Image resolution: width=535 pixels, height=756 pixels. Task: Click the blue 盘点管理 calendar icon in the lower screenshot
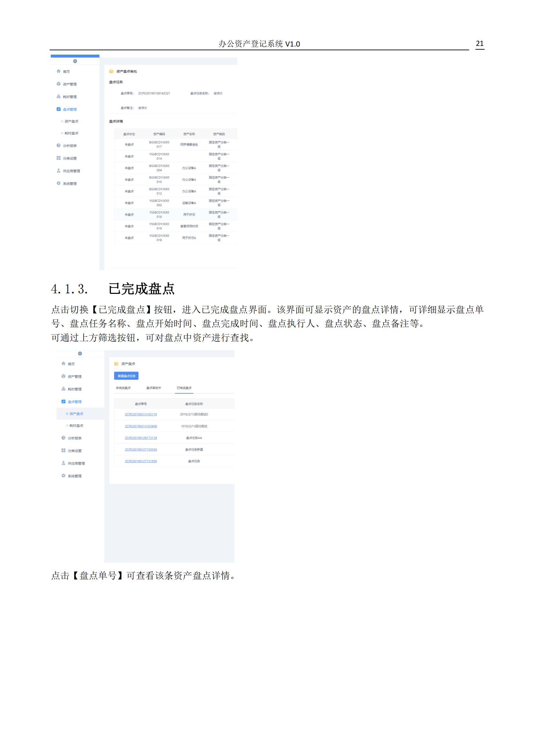point(63,401)
